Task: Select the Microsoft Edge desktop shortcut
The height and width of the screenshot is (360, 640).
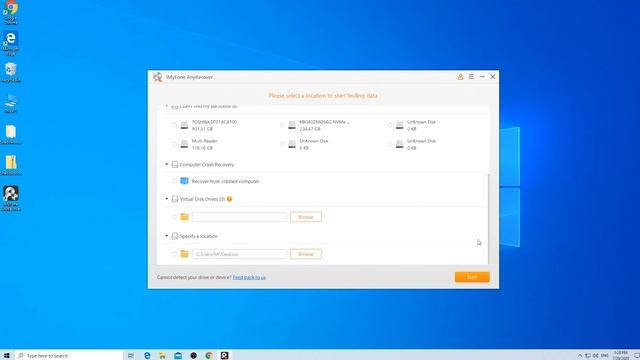Action: [11, 43]
